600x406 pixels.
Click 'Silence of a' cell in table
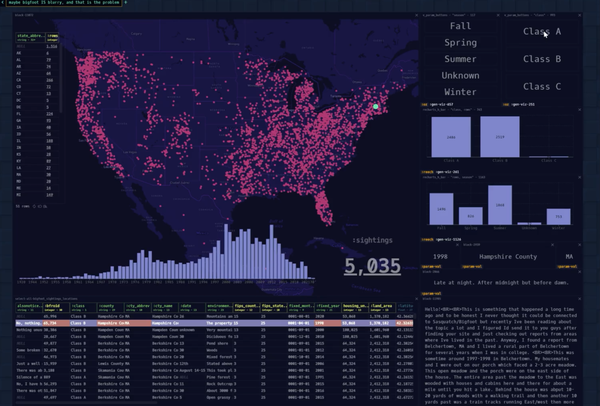point(29,377)
